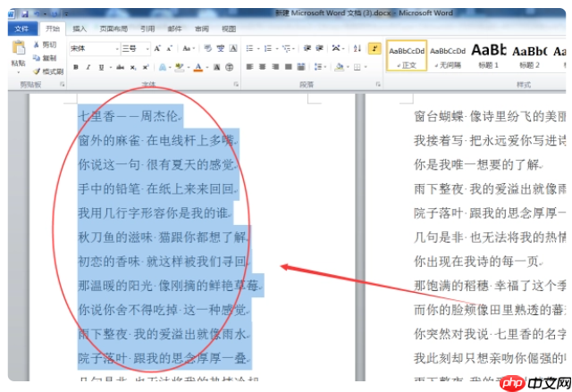
Task: Switch to the 页面布局 tab
Action: pyautogui.click(x=114, y=29)
